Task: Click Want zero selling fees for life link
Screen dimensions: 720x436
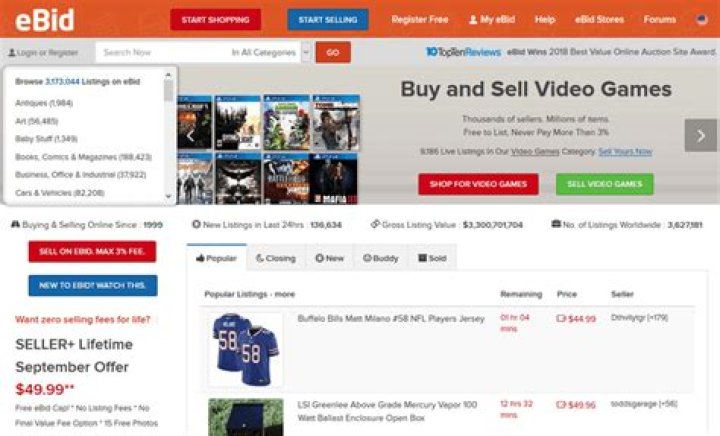Action: click(83, 319)
